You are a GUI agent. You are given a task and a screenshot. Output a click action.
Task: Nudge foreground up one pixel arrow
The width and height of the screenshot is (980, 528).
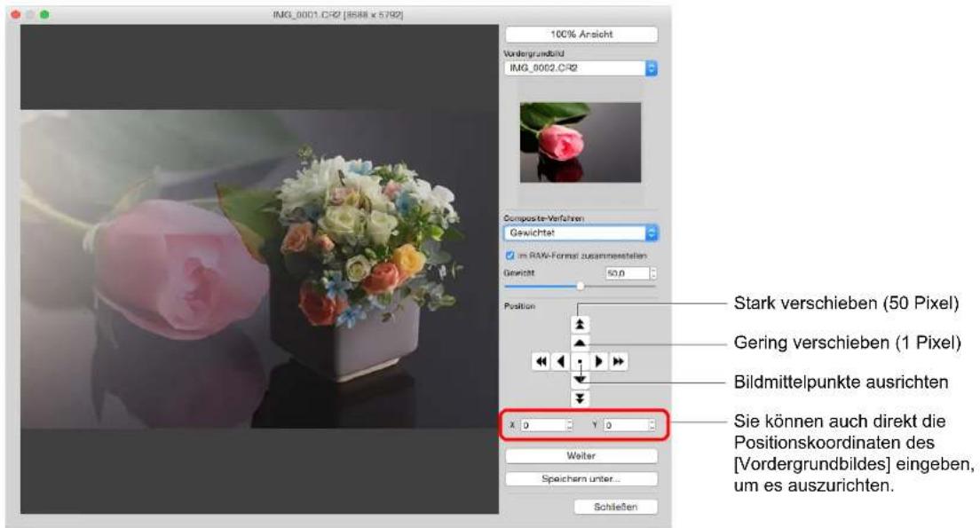click(x=580, y=343)
